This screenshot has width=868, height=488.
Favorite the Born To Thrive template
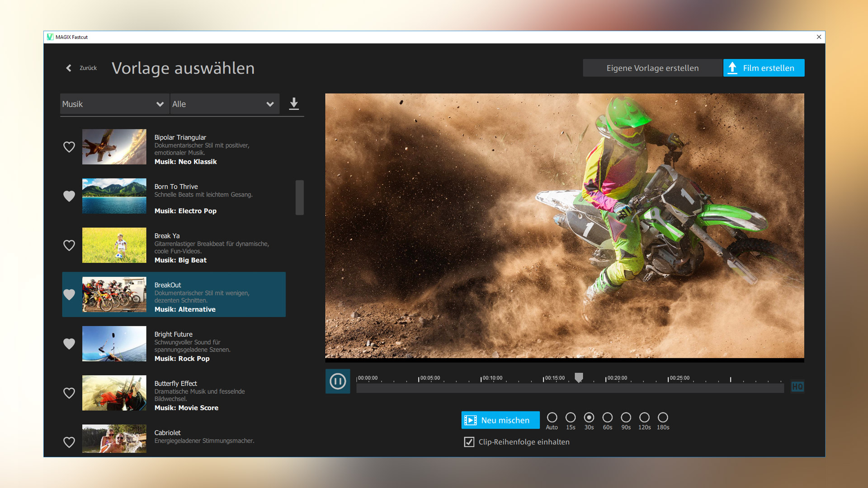pyautogui.click(x=69, y=196)
